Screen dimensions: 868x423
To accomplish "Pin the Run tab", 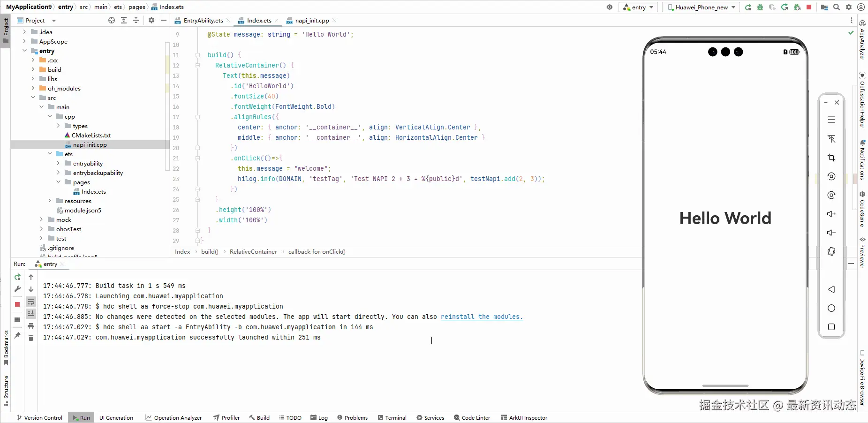I will click(17, 335).
